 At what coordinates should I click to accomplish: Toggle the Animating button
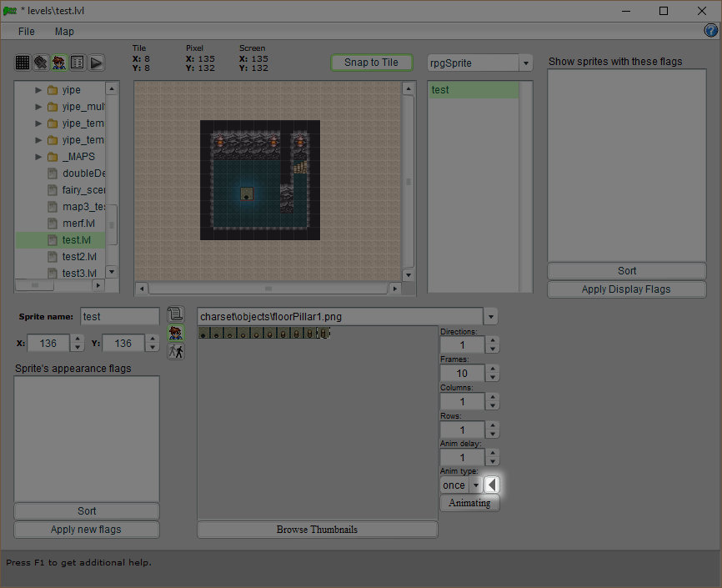[469, 503]
